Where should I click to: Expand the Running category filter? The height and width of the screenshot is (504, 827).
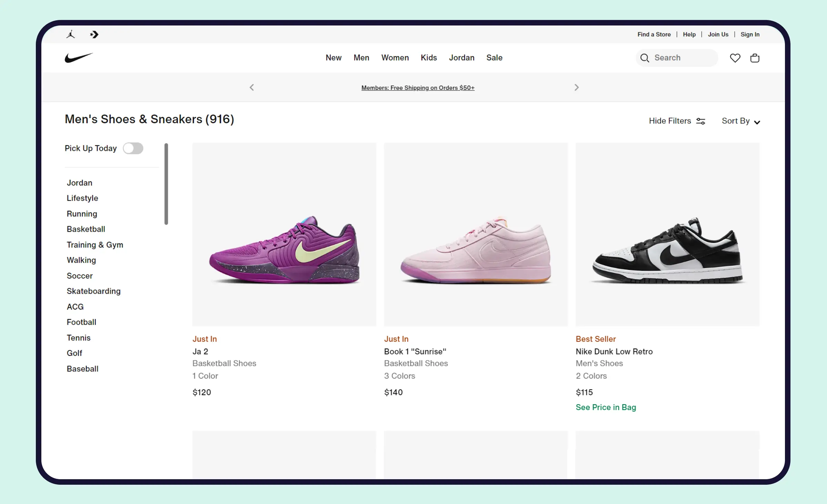click(82, 213)
